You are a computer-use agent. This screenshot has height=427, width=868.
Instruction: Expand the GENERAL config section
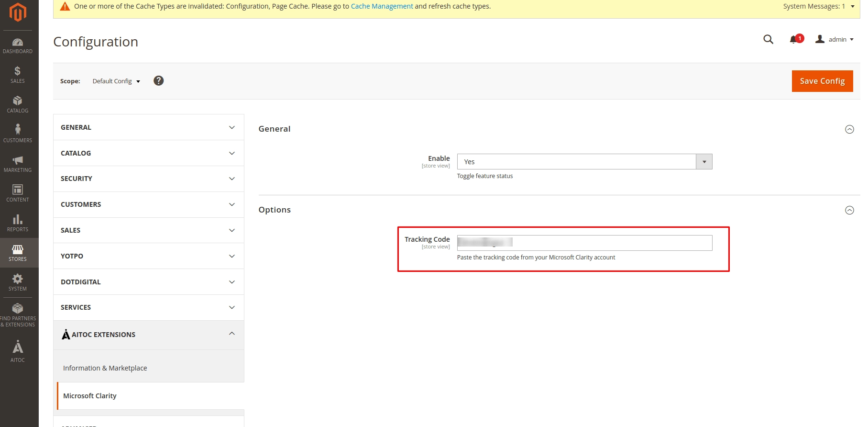[x=149, y=127]
